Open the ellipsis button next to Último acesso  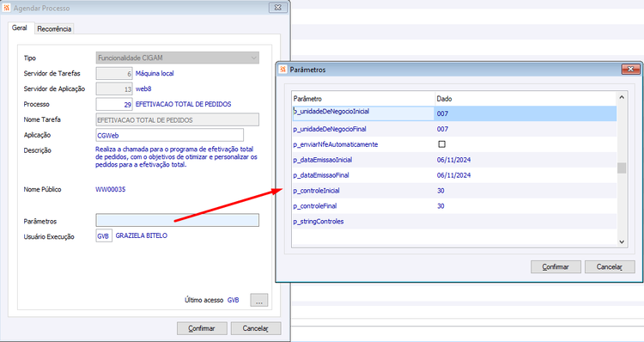pos(258,301)
